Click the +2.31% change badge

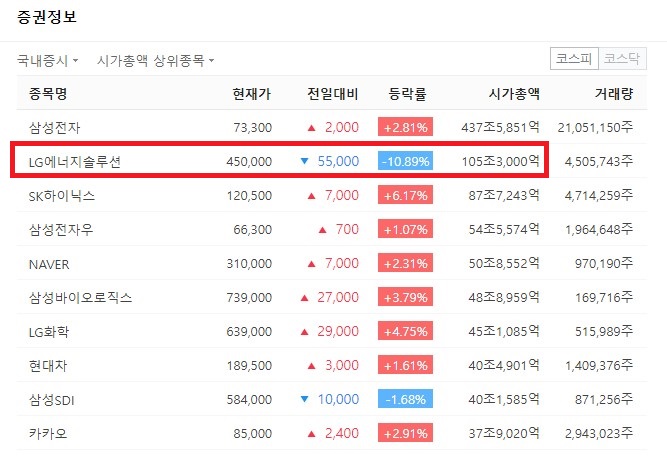click(405, 263)
